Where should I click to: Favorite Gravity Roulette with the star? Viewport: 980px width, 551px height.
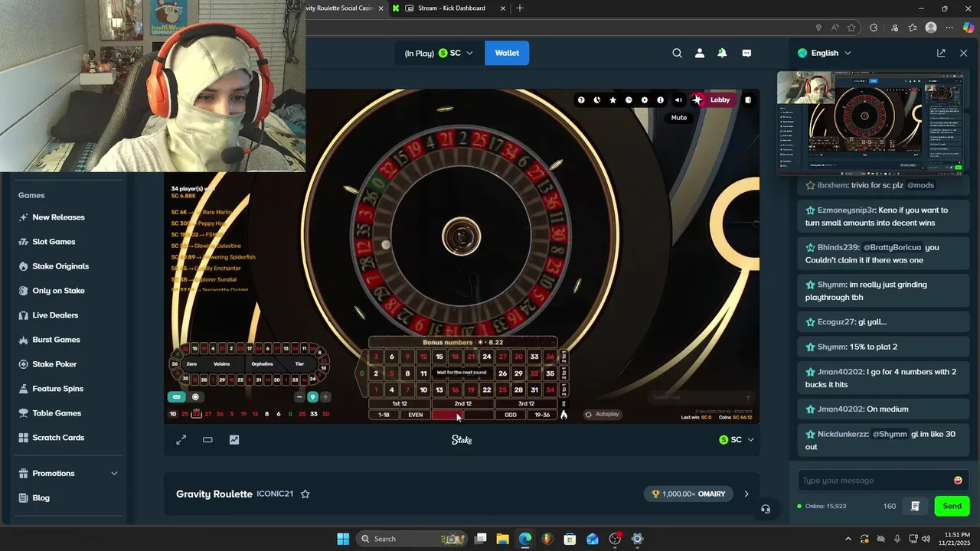305,494
